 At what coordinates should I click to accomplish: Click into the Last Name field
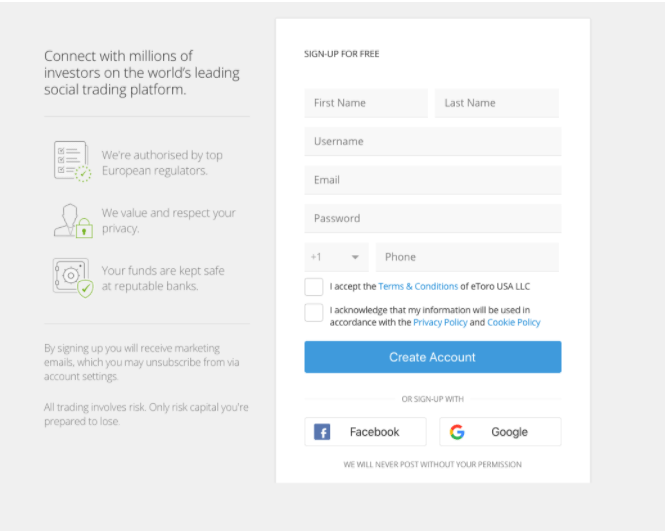click(496, 103)
